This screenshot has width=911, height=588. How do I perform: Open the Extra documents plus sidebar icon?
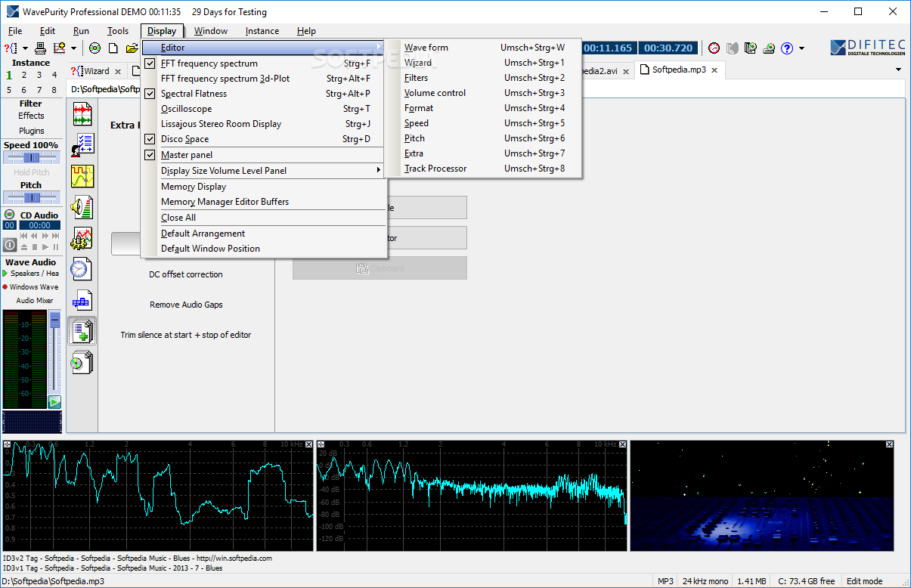(82, 331)
